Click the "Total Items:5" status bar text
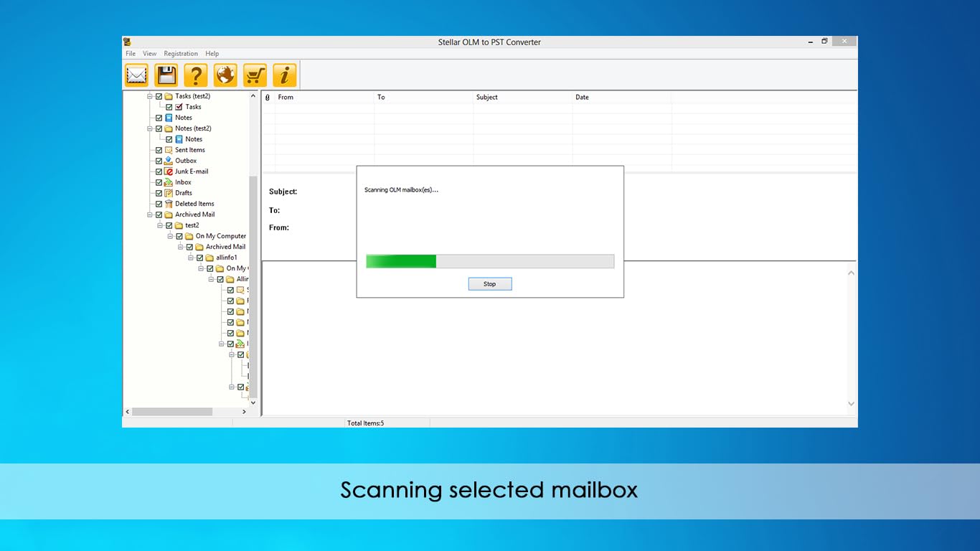This screenshot has height=551, width=980. click(366, 423)
